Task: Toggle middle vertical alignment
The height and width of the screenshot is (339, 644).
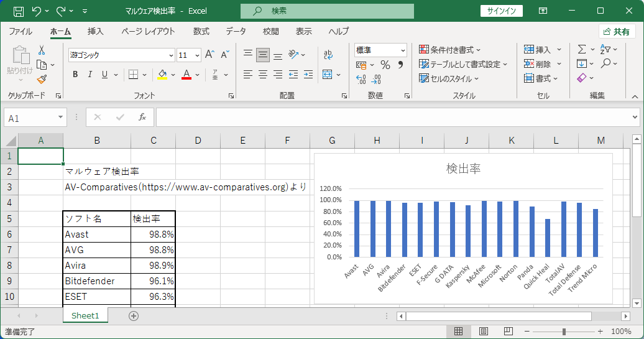Action: coord(263,54)
